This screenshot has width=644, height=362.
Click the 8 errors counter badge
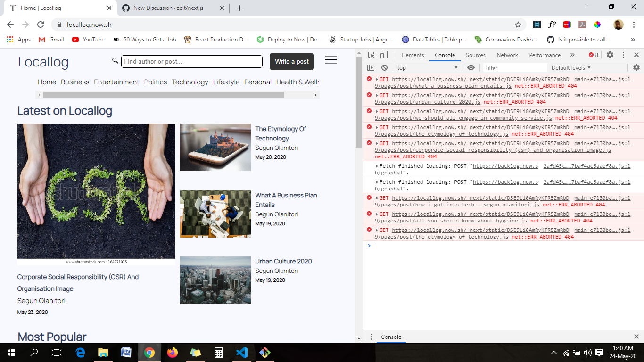[594, 55]
